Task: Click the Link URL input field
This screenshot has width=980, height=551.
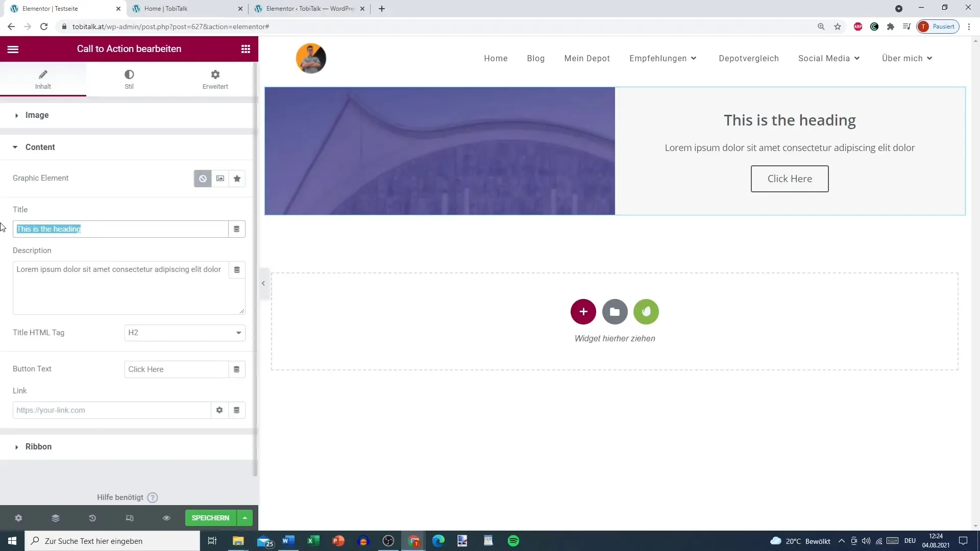Action: pyautogui.click(x=112, y=410)
